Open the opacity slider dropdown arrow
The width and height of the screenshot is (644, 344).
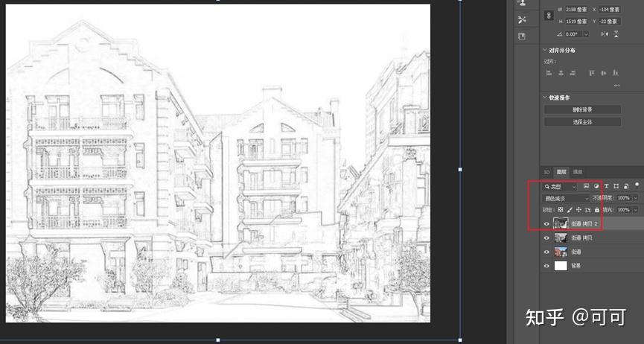tap(635, 198)
